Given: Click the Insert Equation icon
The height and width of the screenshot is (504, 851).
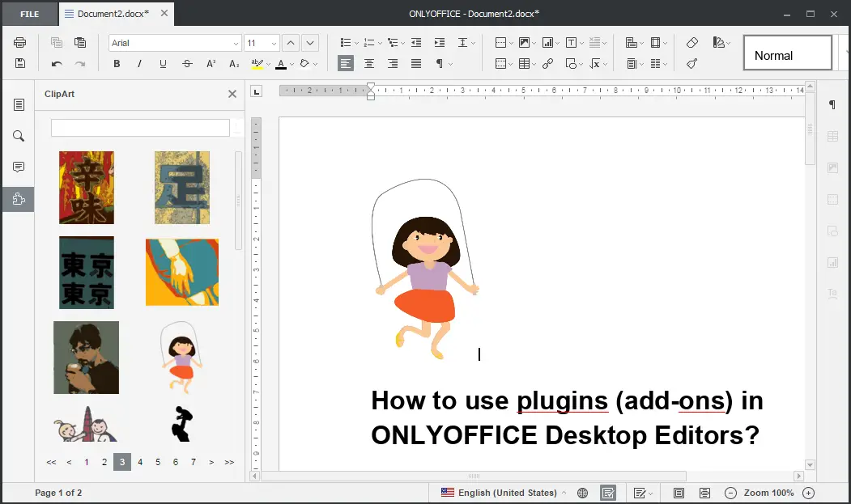Looking at the screenshot, I should coord(595,63).
